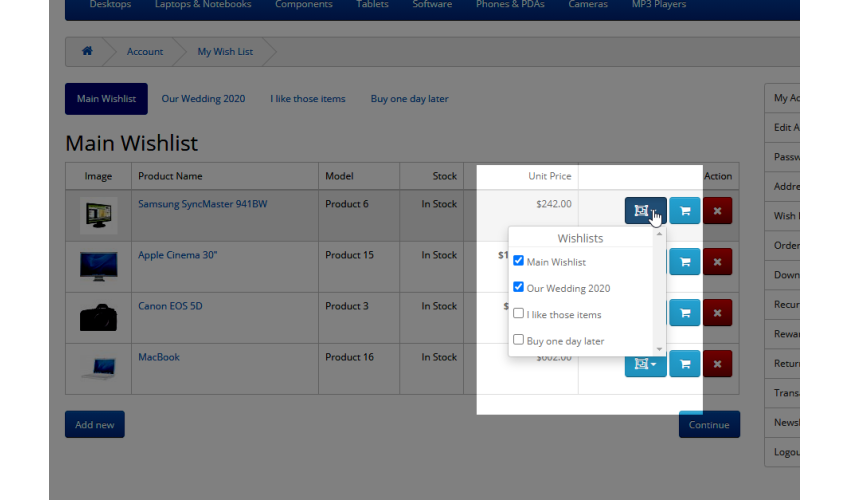Open Phones & PDAs menu item

point(510,5)
